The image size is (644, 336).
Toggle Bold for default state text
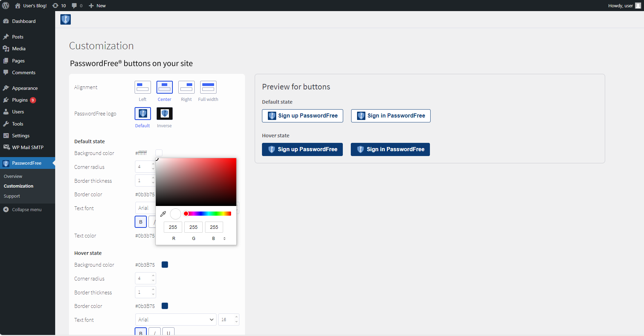click(141, 222)
